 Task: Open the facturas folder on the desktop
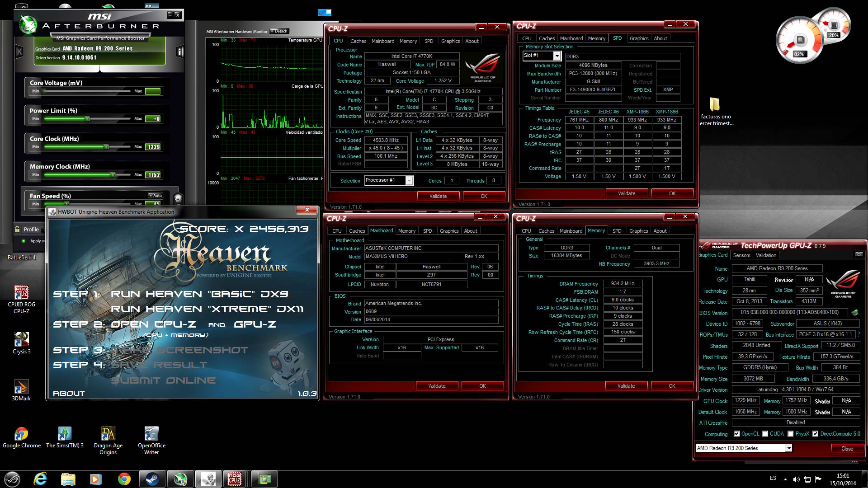pyautogui.click(x=716, y=112)
